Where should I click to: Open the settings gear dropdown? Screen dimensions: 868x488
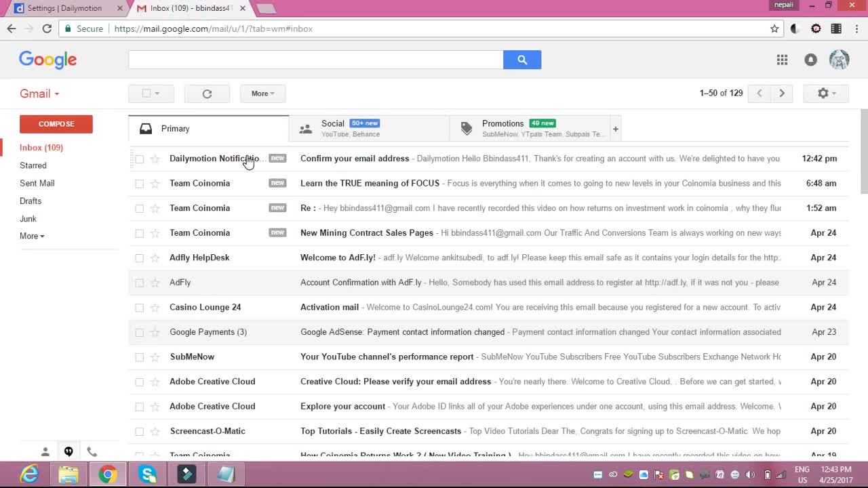click(x=826, y=94)
